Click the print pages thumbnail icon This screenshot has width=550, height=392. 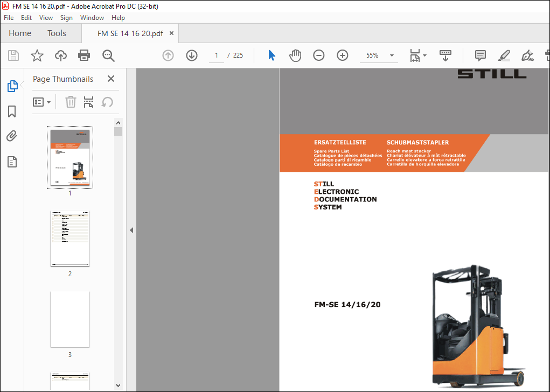point(88,102)
